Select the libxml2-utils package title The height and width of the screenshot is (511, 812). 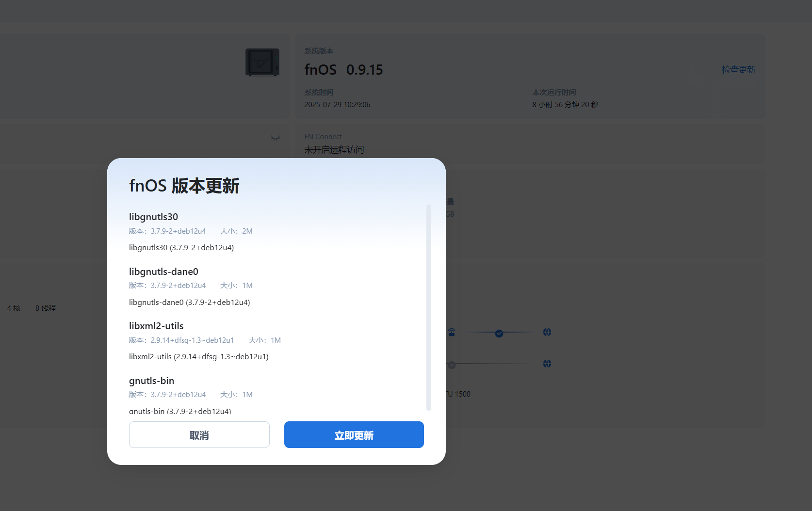(156, 326)
